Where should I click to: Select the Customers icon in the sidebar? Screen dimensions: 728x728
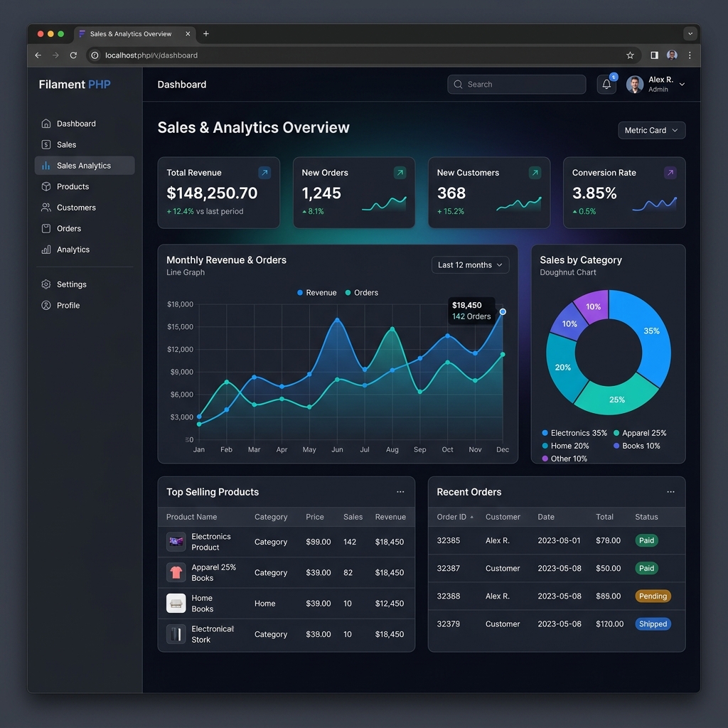(45, 207)
